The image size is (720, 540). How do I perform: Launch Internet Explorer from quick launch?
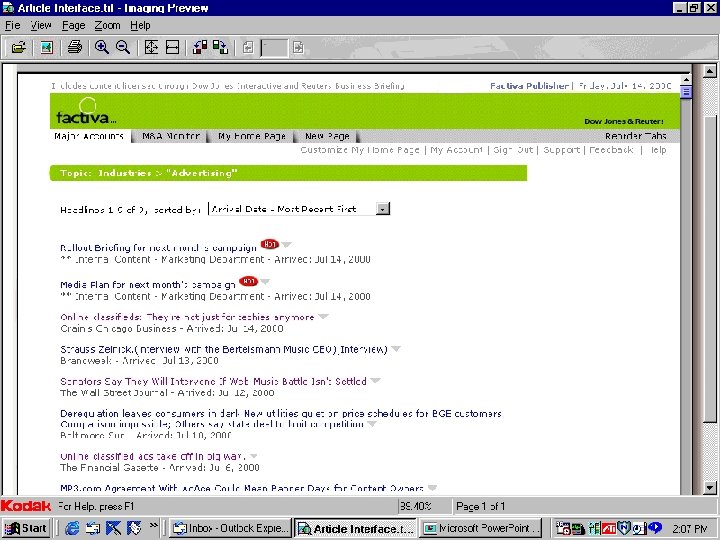[x=72, y=529]
